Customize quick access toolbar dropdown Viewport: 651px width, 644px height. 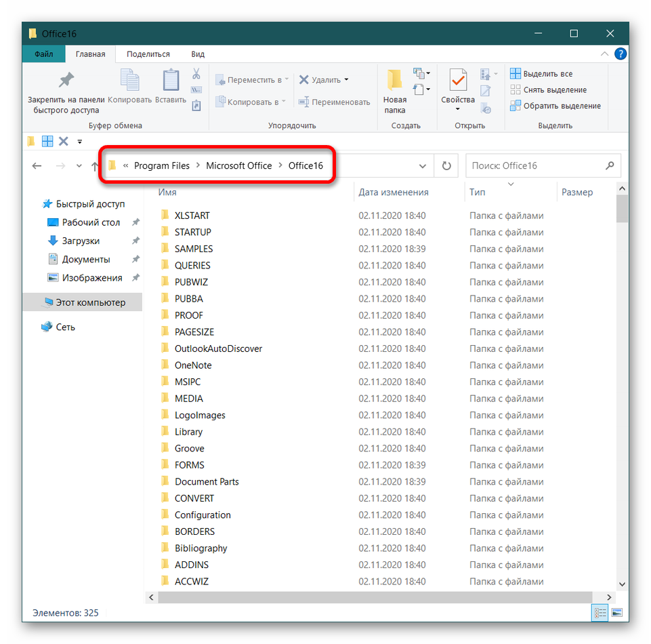[80, 142]
